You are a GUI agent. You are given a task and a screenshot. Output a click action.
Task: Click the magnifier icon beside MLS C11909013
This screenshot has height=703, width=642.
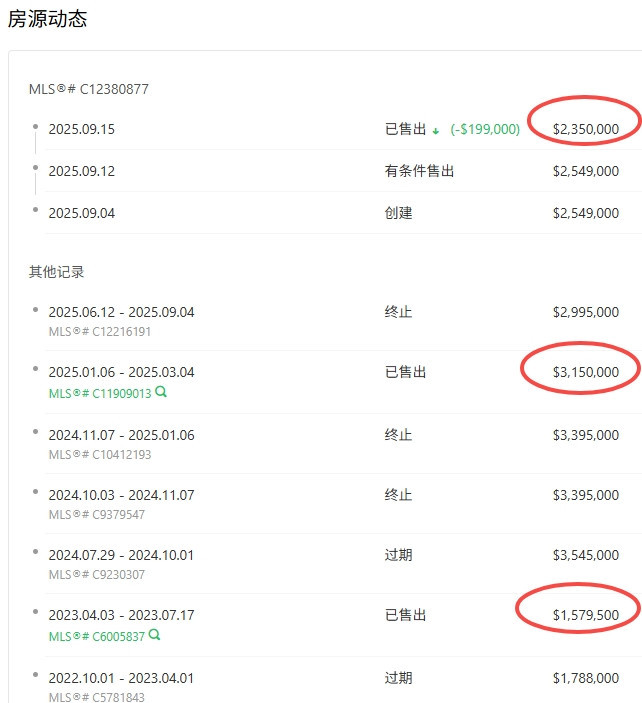pyautogui.click(x=161, y=393)
